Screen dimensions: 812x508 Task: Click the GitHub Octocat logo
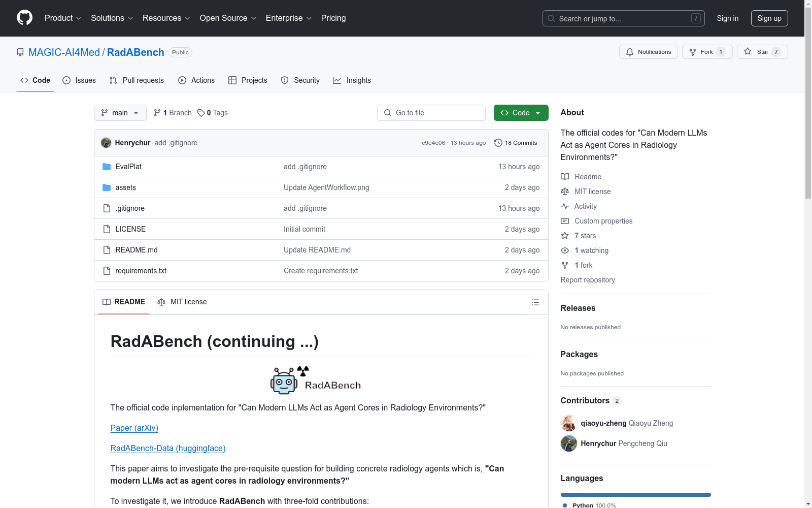click(24, 18)
